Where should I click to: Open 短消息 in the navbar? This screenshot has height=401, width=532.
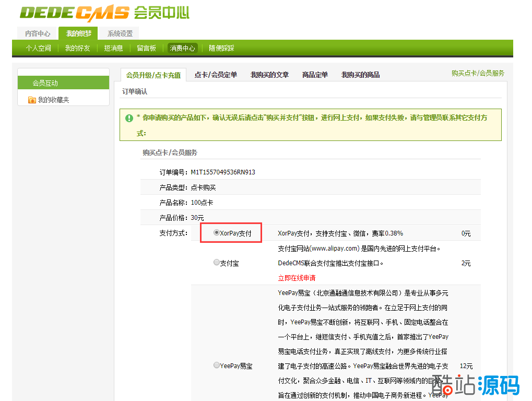coord(113,48)
